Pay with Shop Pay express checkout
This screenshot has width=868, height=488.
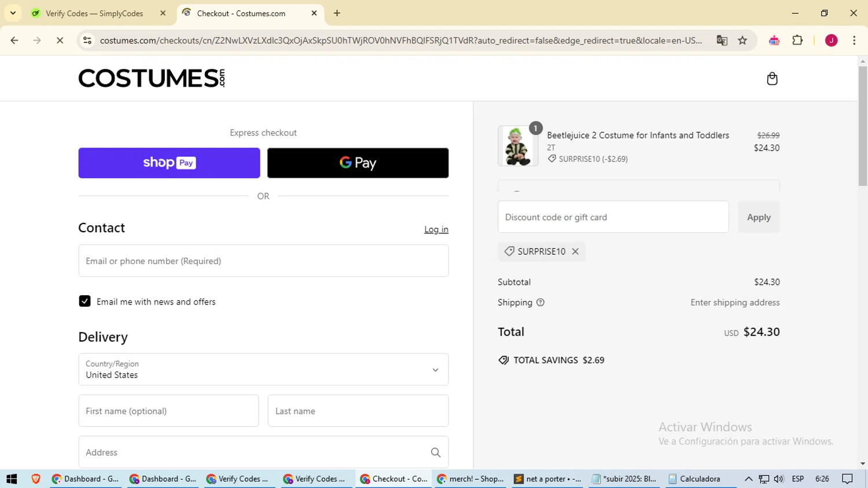pyautogui.click(x=169, y=163)
